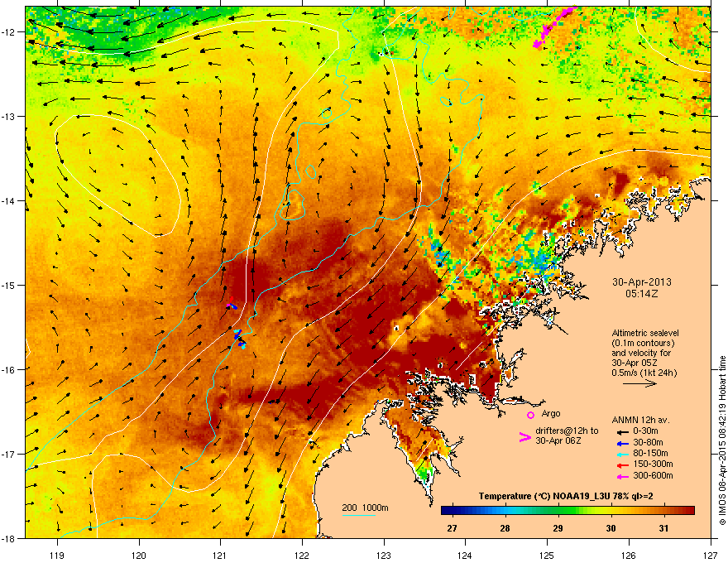
Task: Click the longitude axis label 121
Action: click(220, 555)
